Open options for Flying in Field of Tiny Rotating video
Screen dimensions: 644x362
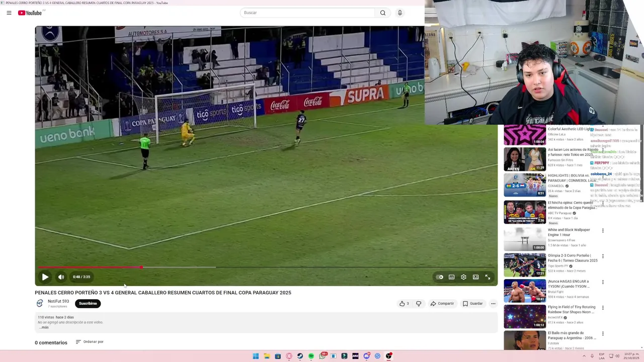(603, 308)
